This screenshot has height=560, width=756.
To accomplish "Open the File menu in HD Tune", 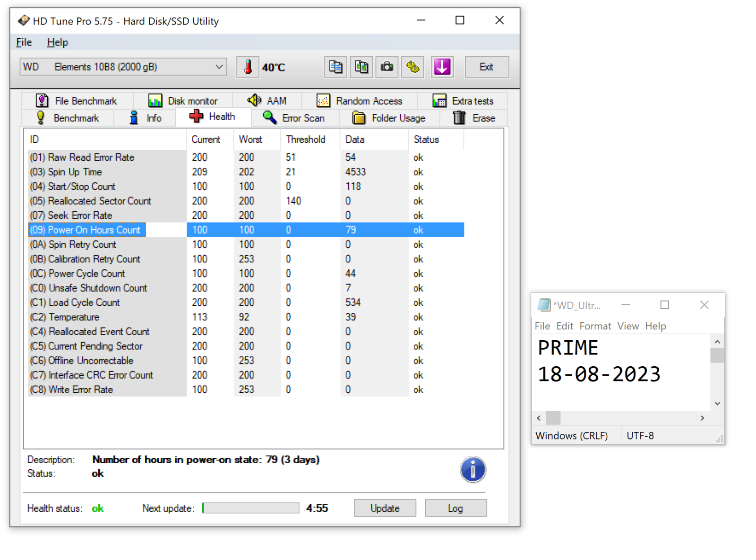I will tap(24, 42).
